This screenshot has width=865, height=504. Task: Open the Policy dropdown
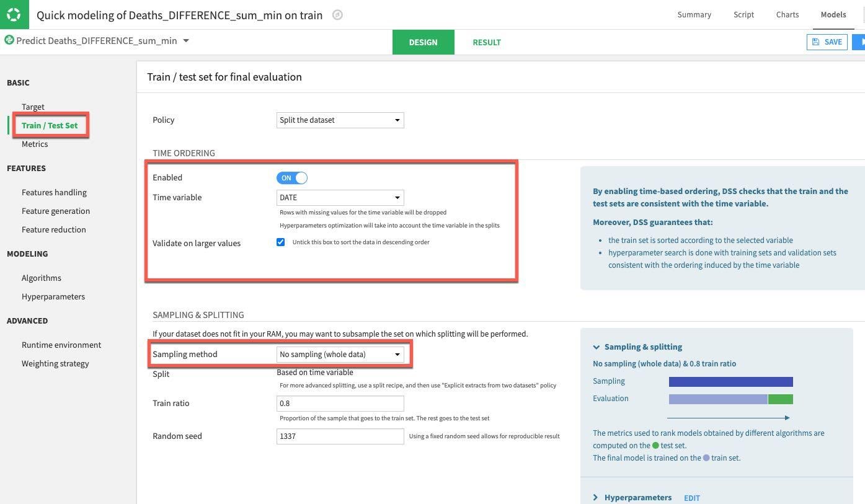pyautogui.click(x=340, y=120)
